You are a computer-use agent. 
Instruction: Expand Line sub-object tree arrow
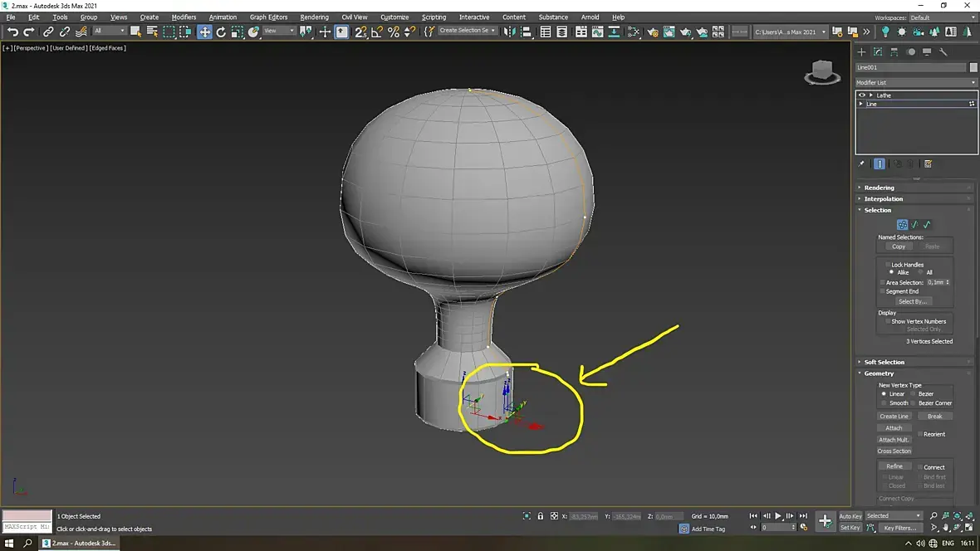861,104
